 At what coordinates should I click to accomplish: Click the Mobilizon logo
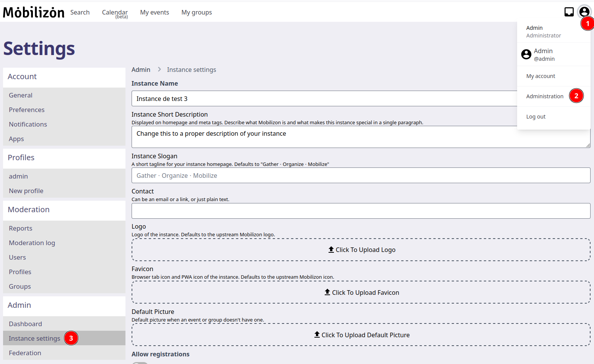[34, 12]
